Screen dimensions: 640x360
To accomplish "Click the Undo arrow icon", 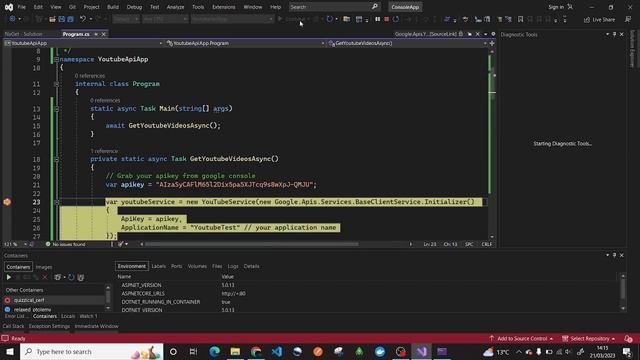I will click(x=83, y=19).
